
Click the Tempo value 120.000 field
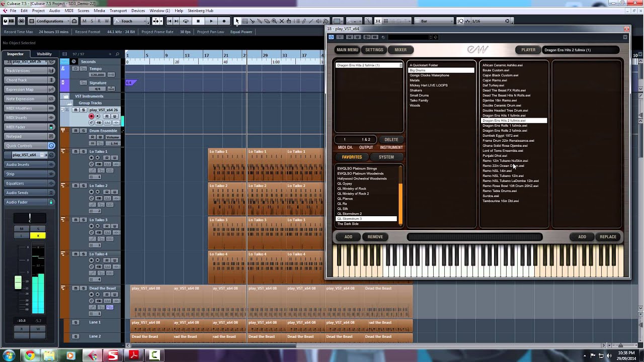tap(97, 74)
